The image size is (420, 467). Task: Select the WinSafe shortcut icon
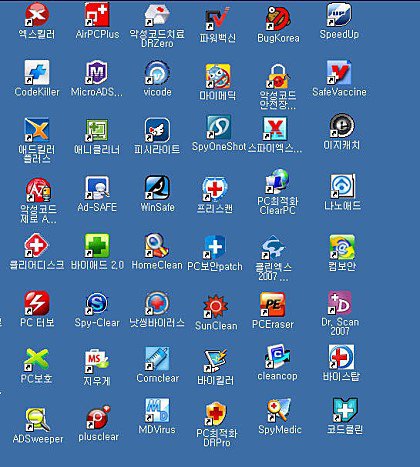(x=157, y=188)
